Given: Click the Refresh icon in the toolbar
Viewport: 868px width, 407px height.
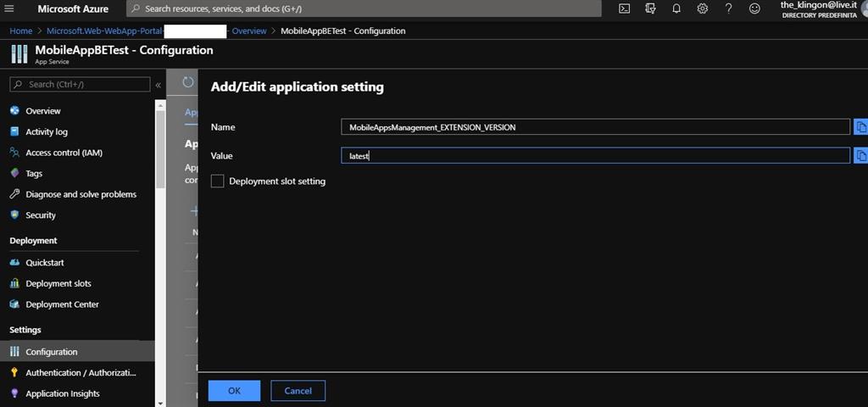Looking at the screenshot, I should pyautogui.click(x=188, y=82).
